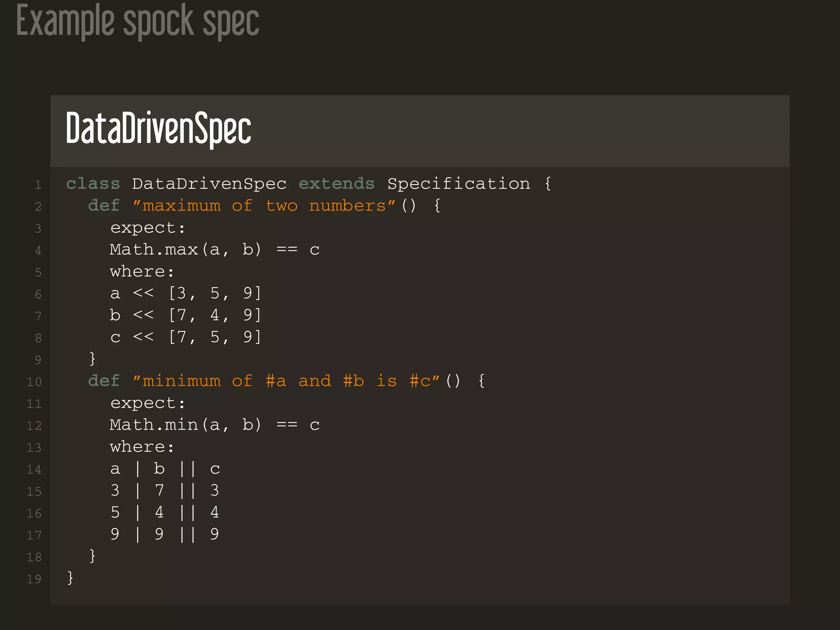Click the line 'b << [7, 4, 9]'
This screenshot has width=840, height=630.
pyautogui.click(x=186, y=315)
